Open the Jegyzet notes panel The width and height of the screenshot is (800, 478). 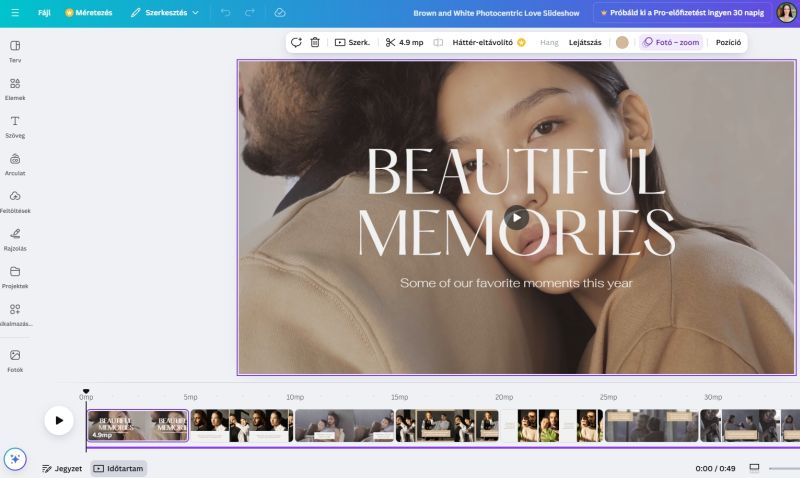[x=62, y=468]
